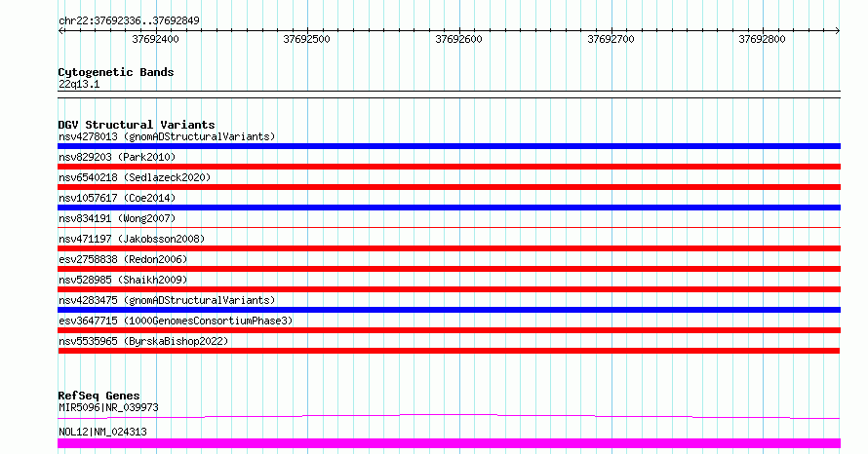Image resolution: width=868 pixels, height=454 pixels.
Task: Click the red bar under nsv528985
Action: coord(449,289)
